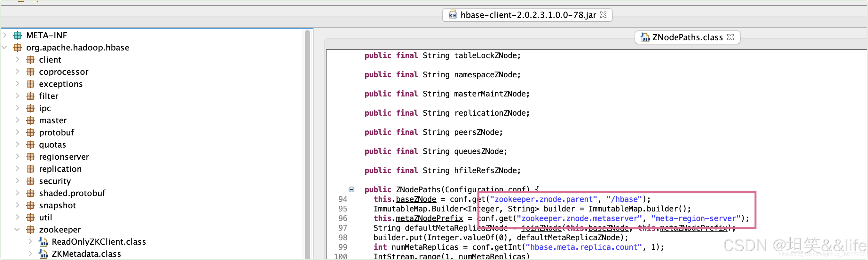Screen dimensions: 868x260
Task: Expand the exceptions package
Action: coord(18,83)
